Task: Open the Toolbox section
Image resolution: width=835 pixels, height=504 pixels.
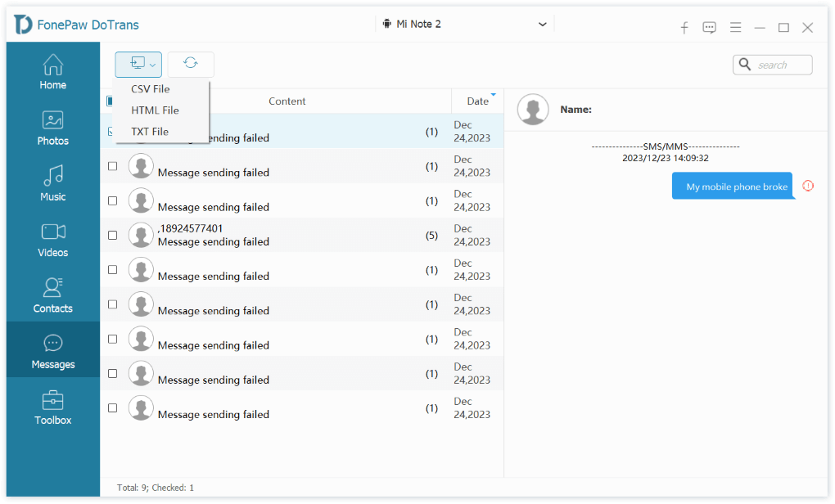Action: [x=52, y=407]
